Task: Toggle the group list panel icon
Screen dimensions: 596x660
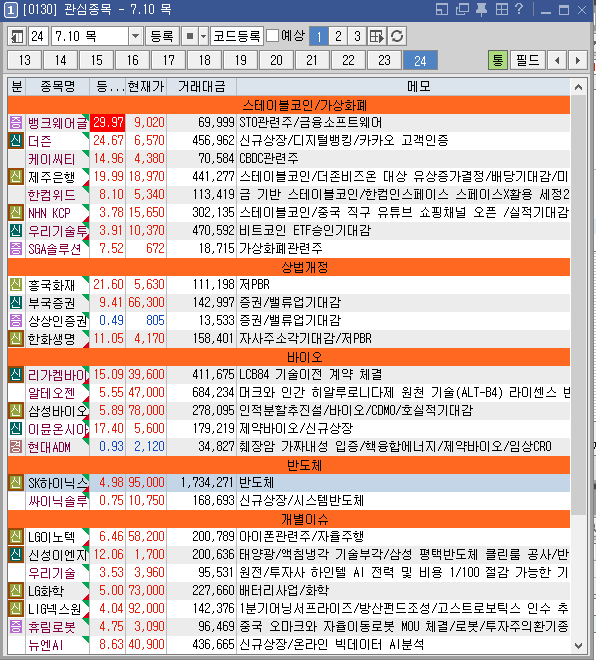Action: [x=17, y=36]
